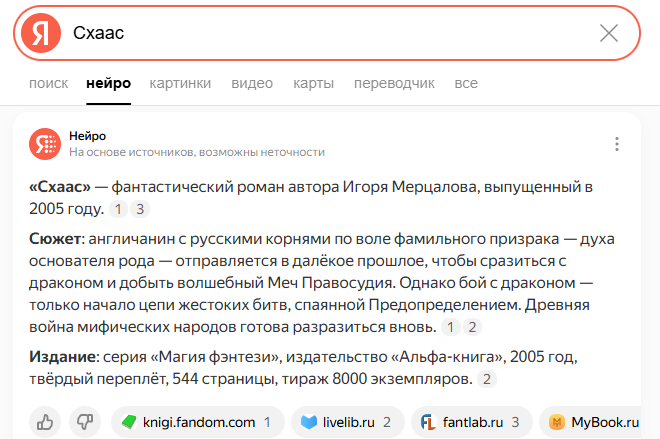Clear the search query with X
660x439 pixels.
point(609,33)
